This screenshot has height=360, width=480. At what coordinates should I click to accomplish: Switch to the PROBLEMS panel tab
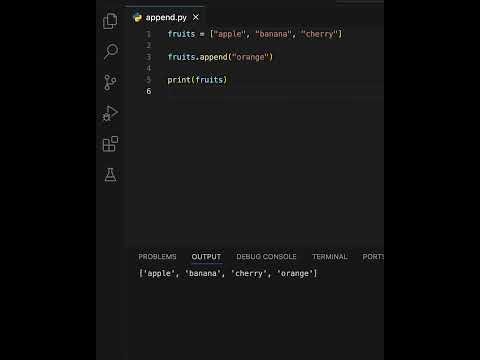157,257
